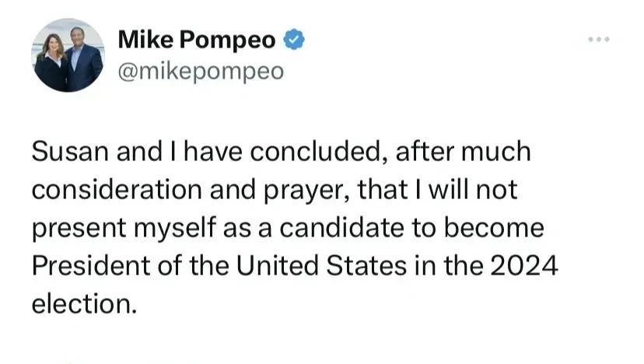Click the tweet's first line starting "Susan and I"
The image size is (644, 364).
point(281,152)
